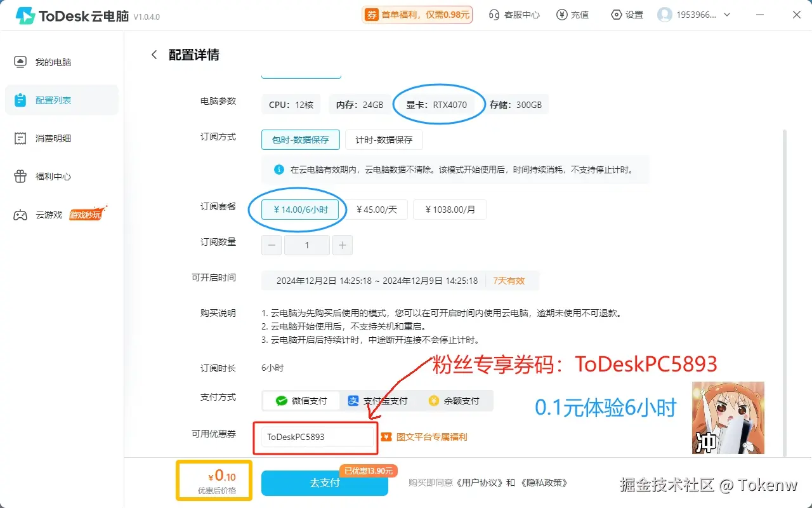
Task: Click the coupon field with ToDeskPC5893
Action: click(x=318, y=437)
